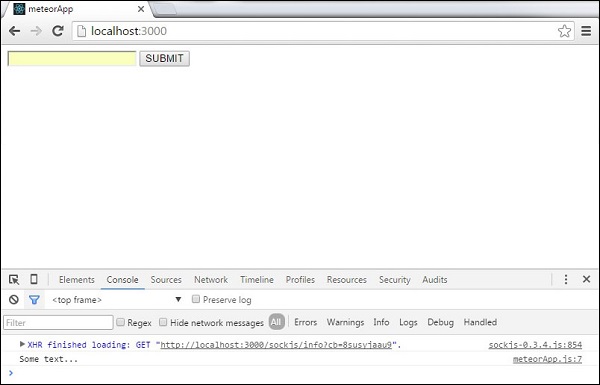
Task: Expand the XHR finished loading entry
Action: coord(22,344)
